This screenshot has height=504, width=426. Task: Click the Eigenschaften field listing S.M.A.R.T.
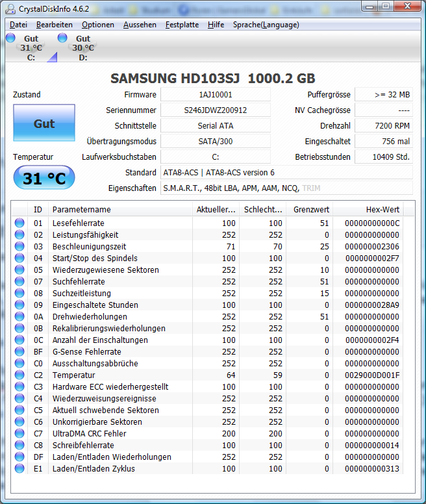[286, 188]
